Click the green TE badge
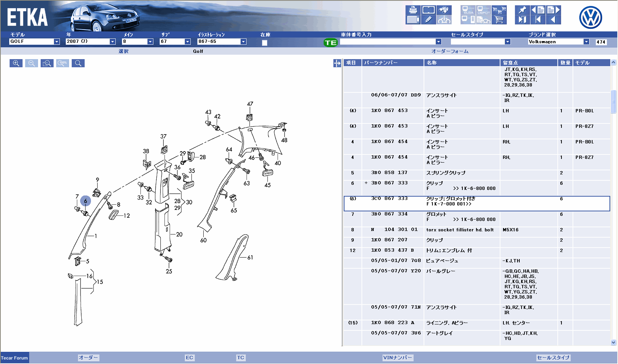618x364 pixels. (330, 42)
